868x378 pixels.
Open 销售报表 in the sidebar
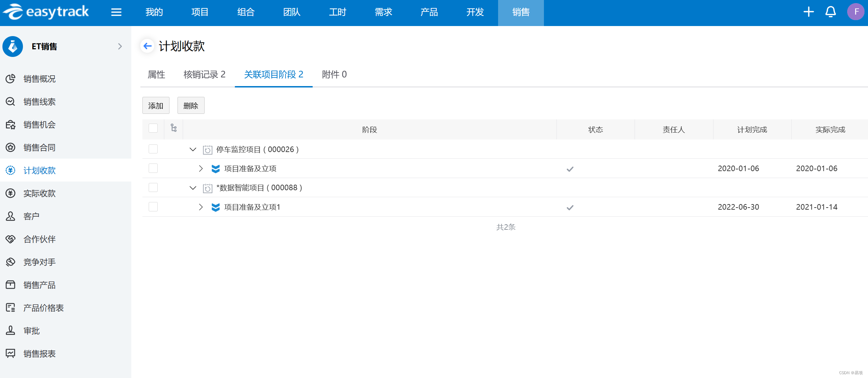39,354
